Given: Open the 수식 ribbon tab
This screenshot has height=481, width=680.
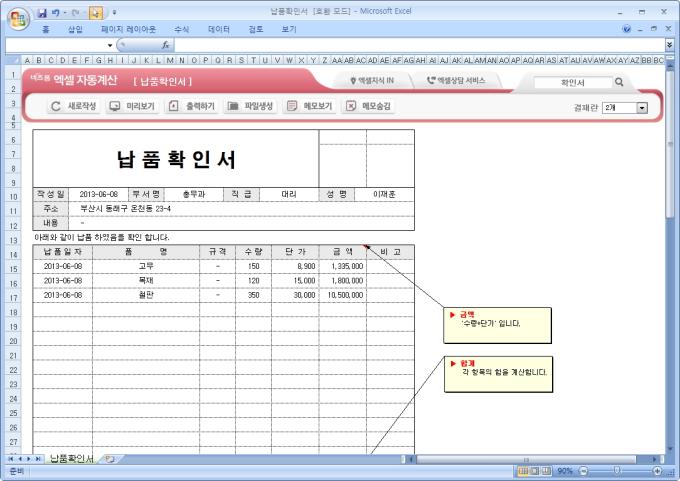Looking at the screenshot, I should pyautogui.click(x=182, y=29).
